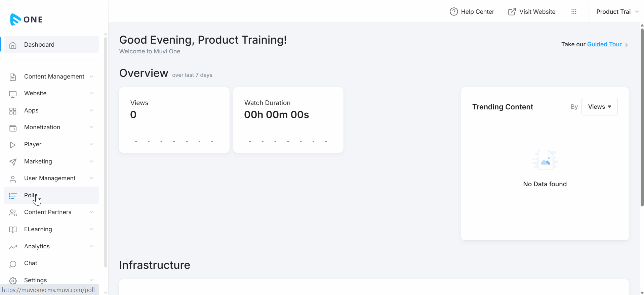Open the Polls menu item
The image size is (644, 295).
click(30, 195)
